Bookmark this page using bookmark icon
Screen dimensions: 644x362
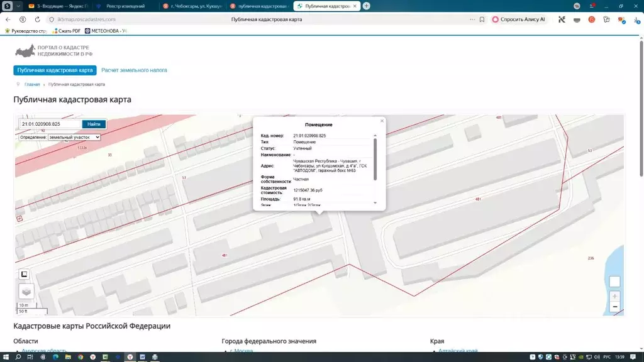[x=482, y=19]
